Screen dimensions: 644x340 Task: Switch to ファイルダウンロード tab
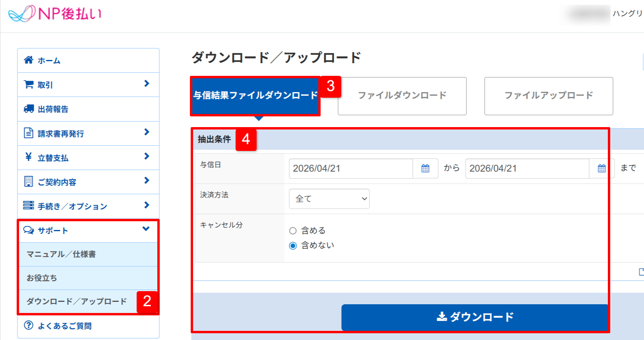coord(402,96)
